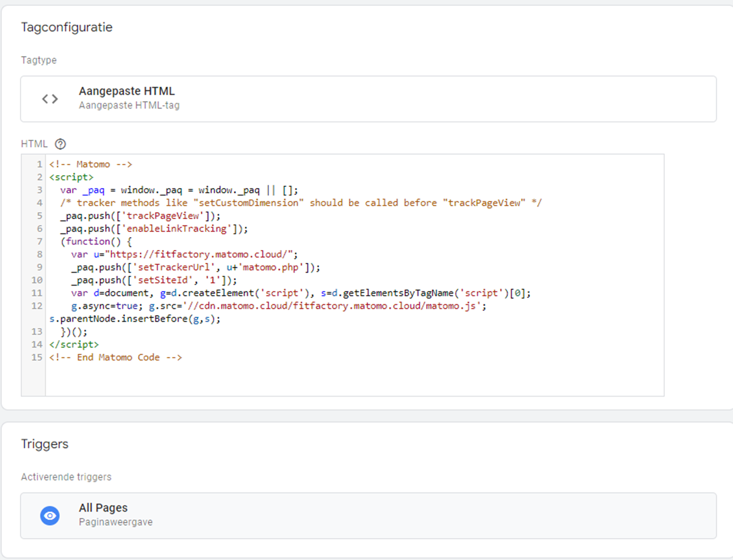Click the Triggers section heading
Viewport: 733px width, 560px height.
(x=45, y=444)
